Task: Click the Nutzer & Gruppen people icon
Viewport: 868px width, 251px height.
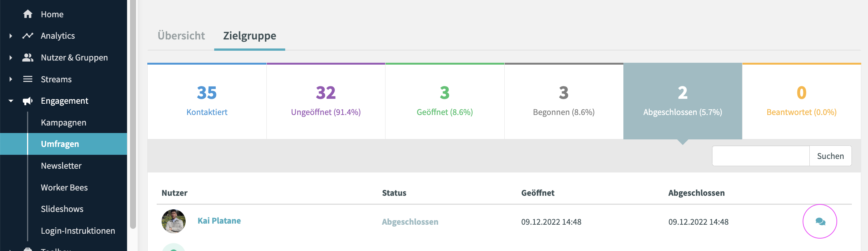Action: (x=27, y=57)
